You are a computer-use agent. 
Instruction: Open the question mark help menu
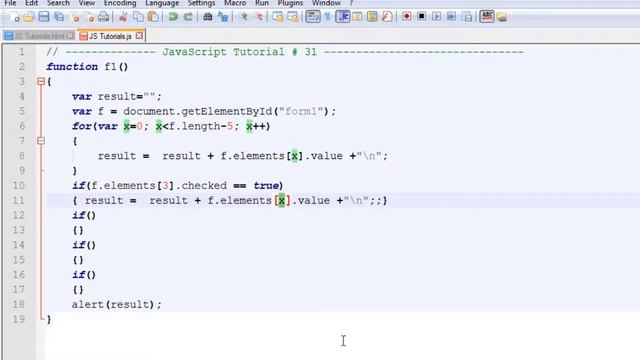coord(351,3)
